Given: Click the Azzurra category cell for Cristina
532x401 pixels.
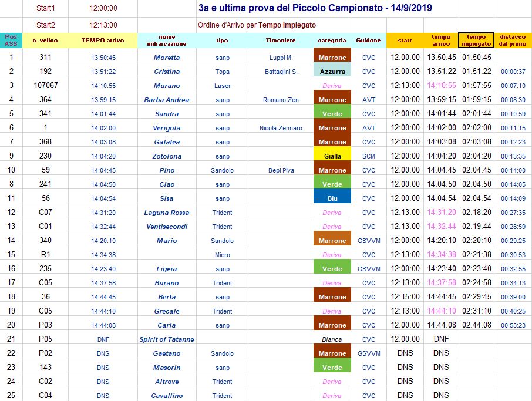Looking at the screenshot, I should pos(332,72).
